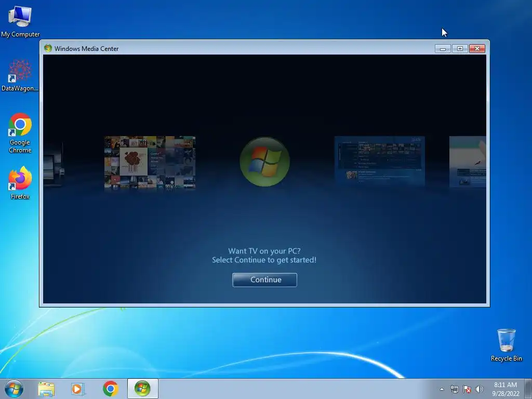Viewport: 532px width, 399px height.
Task: Open the clock showing 8:11 AM
Action: click(506, 389)
